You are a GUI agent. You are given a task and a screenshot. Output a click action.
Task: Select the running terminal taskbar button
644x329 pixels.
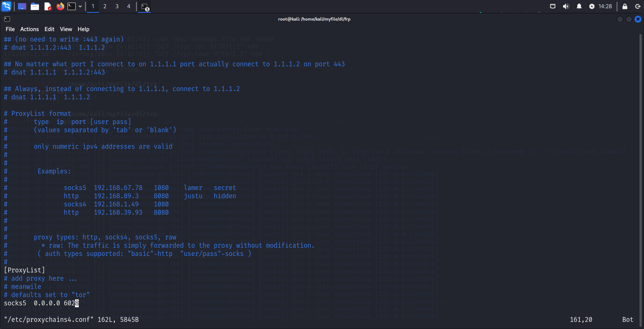[145, 7]
